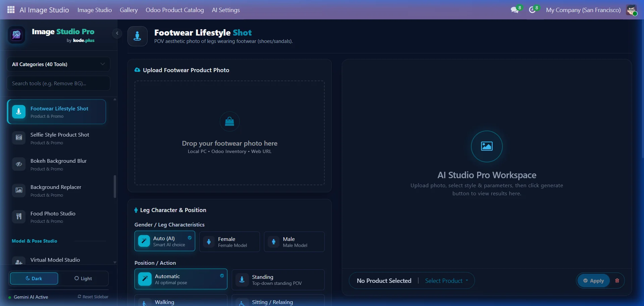The width and height of the screenshot is (644, 306).
Task: Click the footwear photo drop zone
Action: (229, 133)
